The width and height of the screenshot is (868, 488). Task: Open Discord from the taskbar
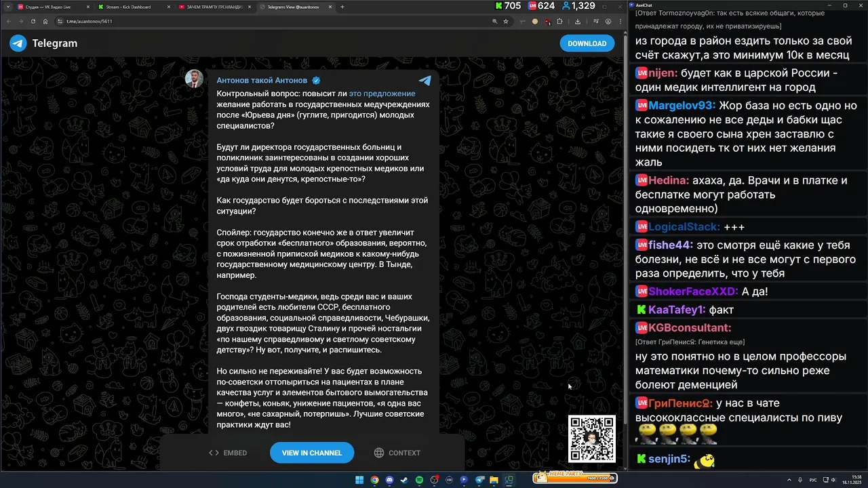click(389, 480)
